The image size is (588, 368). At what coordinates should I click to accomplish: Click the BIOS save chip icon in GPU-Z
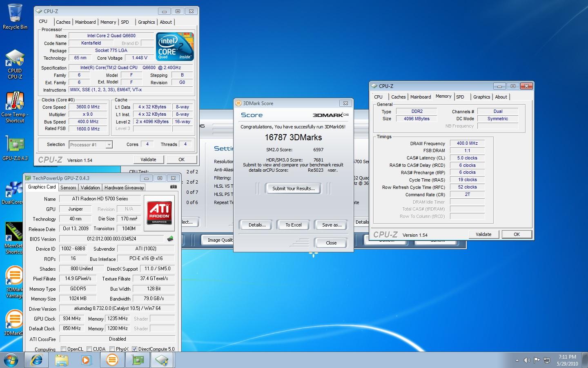170,238
